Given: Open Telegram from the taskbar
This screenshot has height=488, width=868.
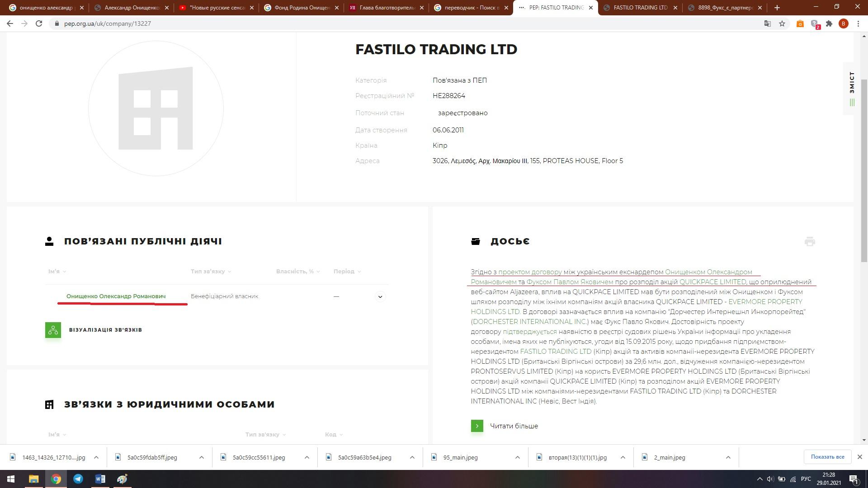Looking at the screenshot, I should tap(78, 479).
